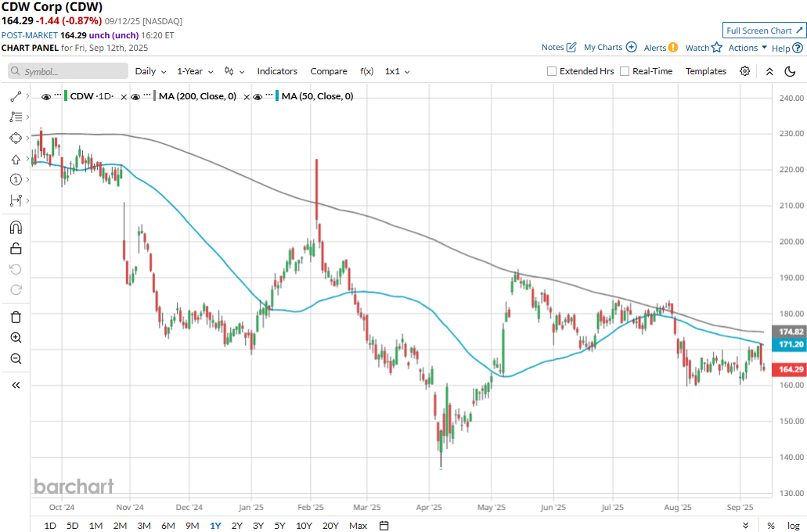Open the calendar date range picker

pyautogui.click(x=384, y=525)
